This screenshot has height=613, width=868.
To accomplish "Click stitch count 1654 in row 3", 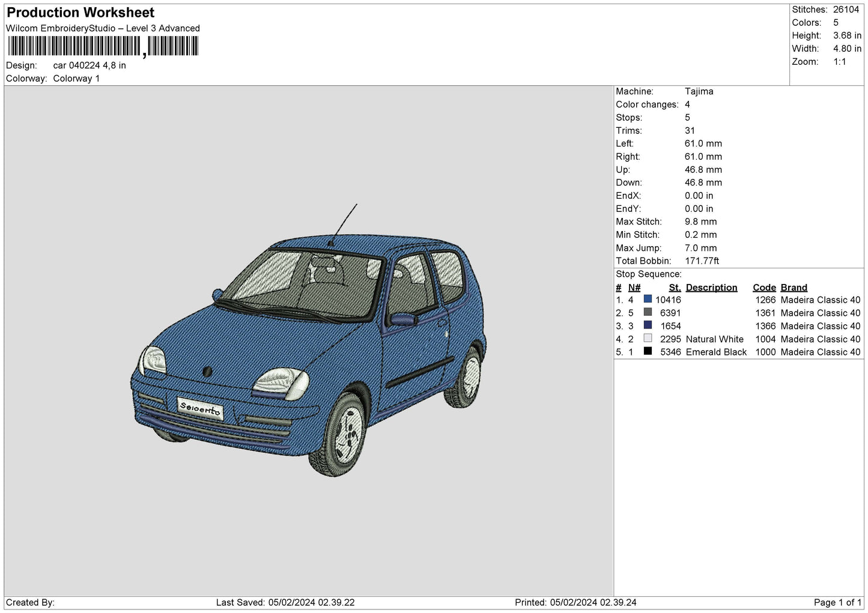I will tap(670, 327).
